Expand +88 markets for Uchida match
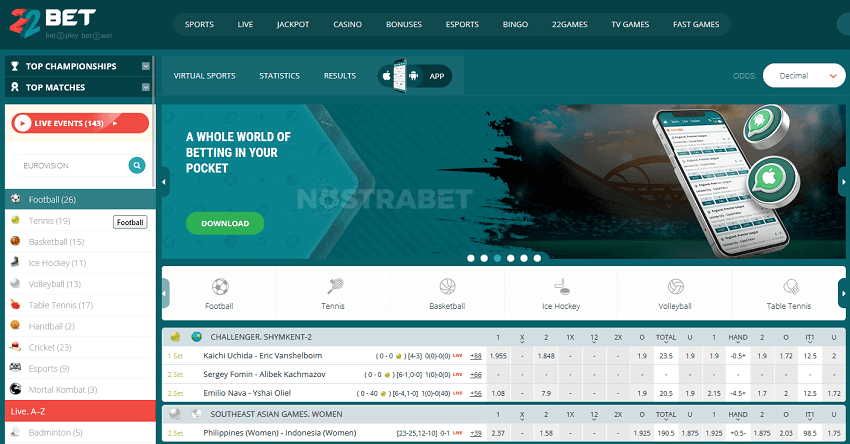Screen dimensions: 850x444 [x=475, y=356]
